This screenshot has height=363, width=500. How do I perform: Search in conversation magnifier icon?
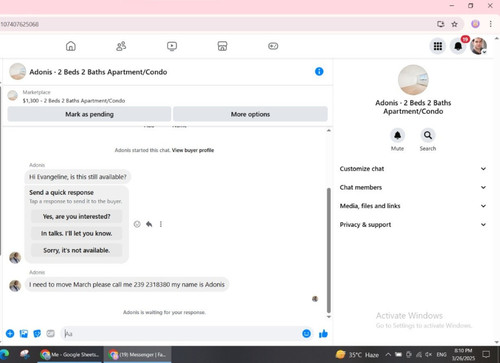click(428, 135)
